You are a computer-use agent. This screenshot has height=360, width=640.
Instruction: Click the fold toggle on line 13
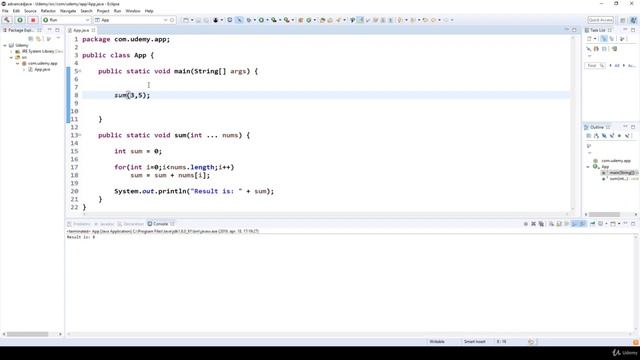(80, 135)
